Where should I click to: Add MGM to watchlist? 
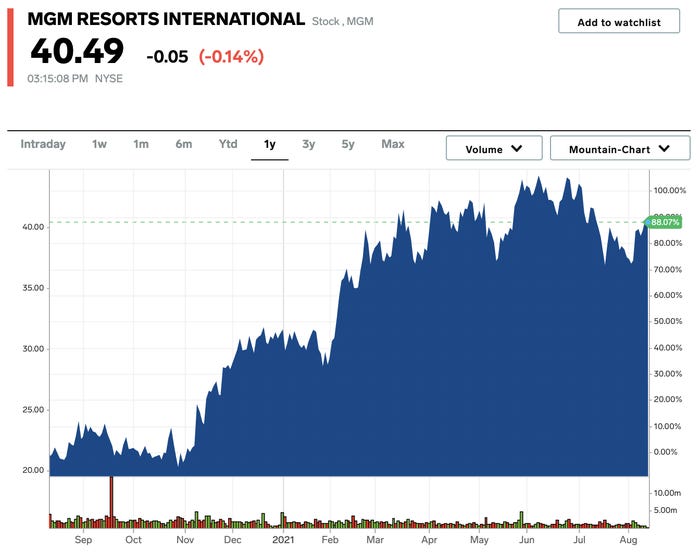[x=619, y=21]
